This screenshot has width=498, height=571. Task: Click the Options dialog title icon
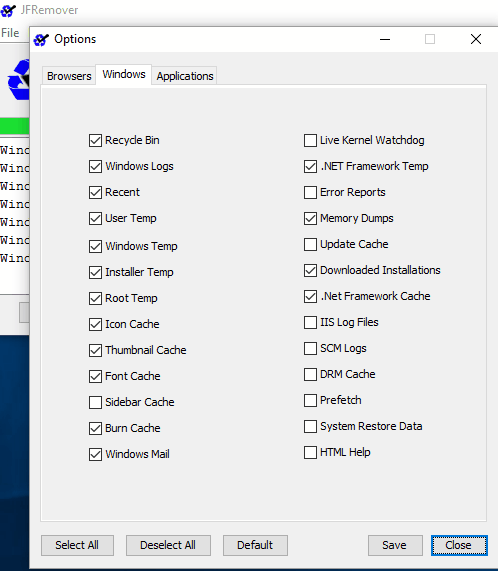coord(41,39)
